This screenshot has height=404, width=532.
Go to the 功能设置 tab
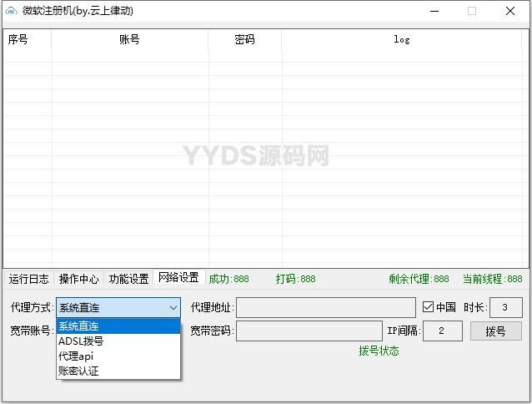(x=128, y=279)
